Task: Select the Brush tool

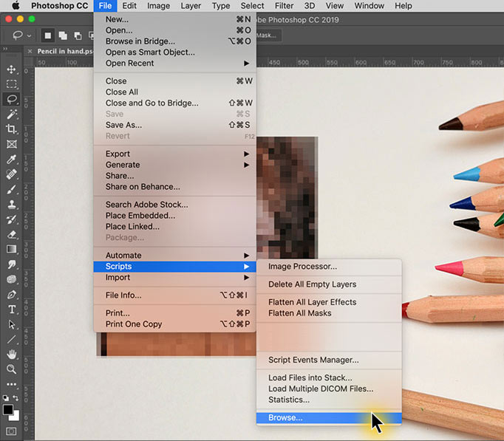Action: pos(12,190)
